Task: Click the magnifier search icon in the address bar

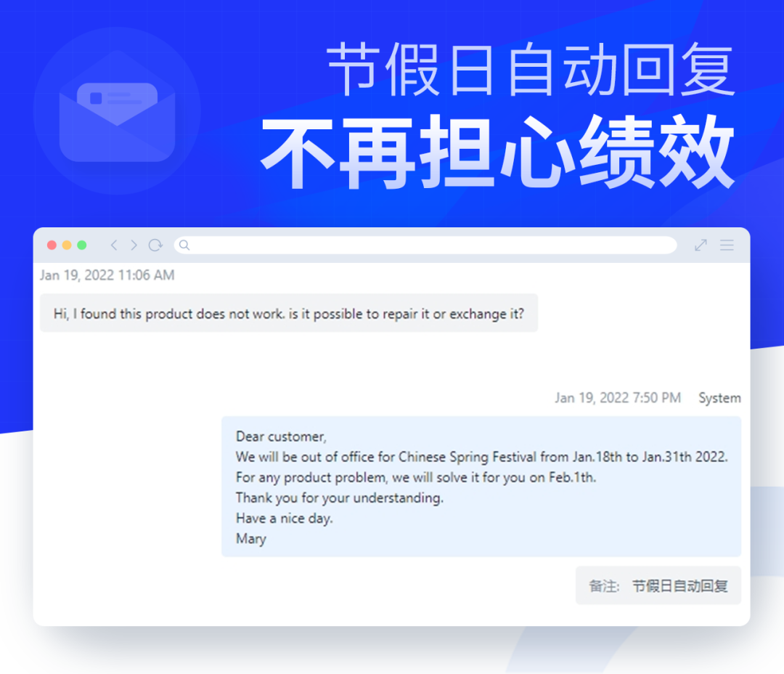Action: 184,245
